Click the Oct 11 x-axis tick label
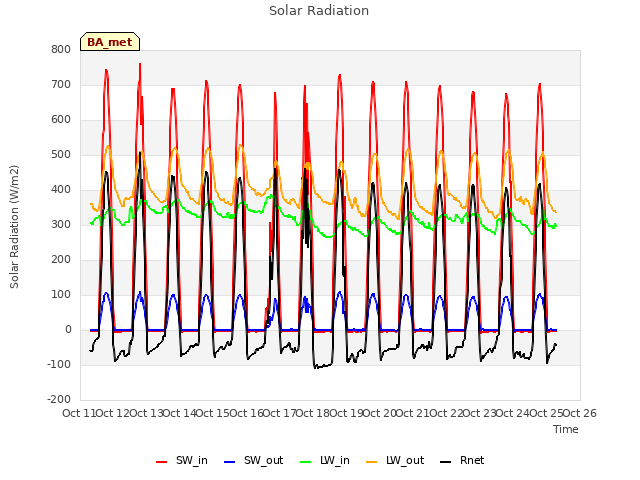The width and height of the screenshot is (640, 480). 79,413
